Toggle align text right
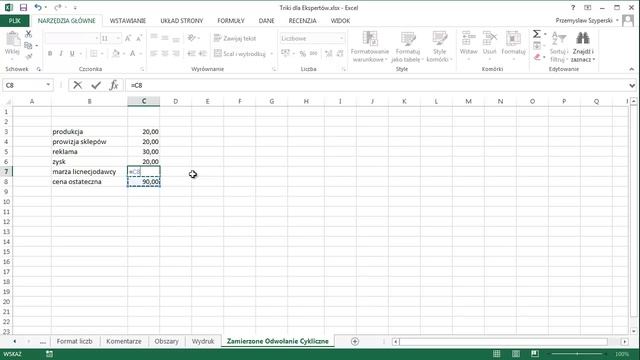Image resolution: width=640 pixels, height=360 pixels. coord(176,53)
